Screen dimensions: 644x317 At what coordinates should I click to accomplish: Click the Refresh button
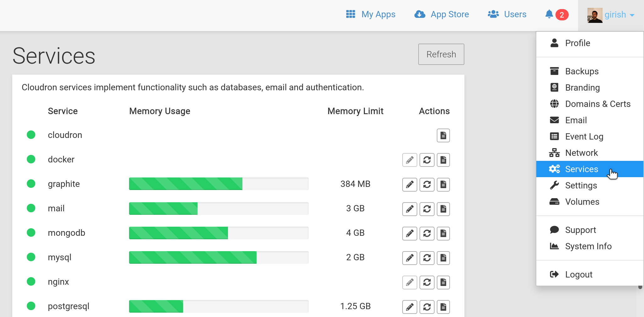tap(441, 54)
